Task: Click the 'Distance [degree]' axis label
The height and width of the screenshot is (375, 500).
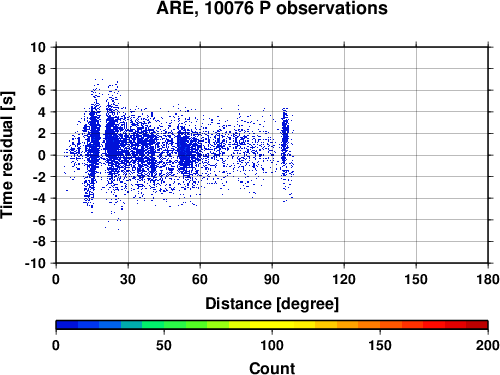Action: point(272,304)
